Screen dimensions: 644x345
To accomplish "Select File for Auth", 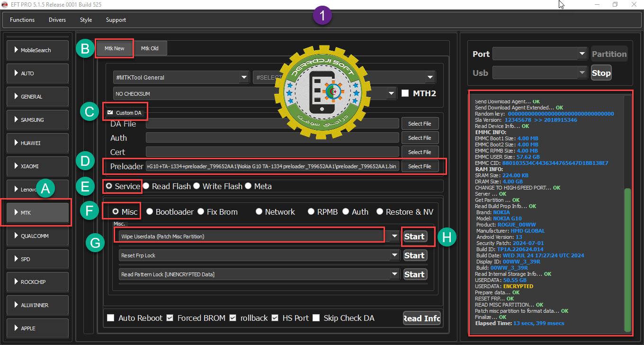I will [x=420, y=138].
